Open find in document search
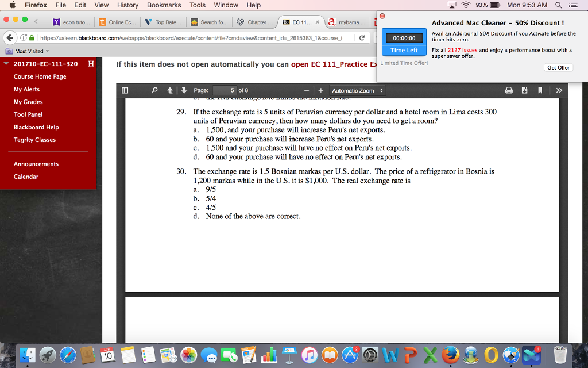The width and height of the screenshot is (588, 368). (x=154, y=90)
